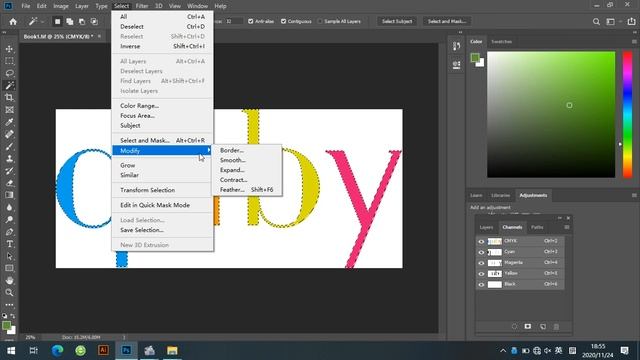Hide the Black channel eye
The image size is (640, 360).
(481, 284)
